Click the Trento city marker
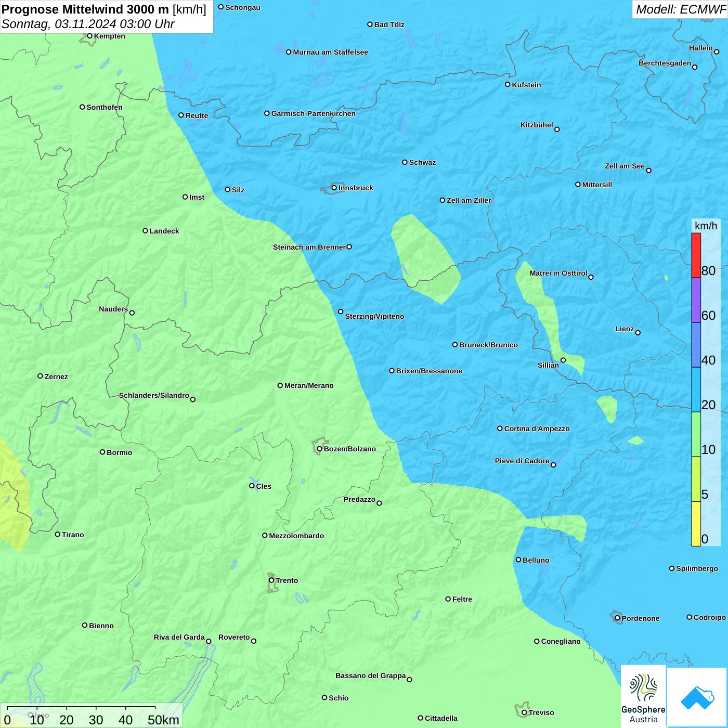 click(x=271, y=580)
